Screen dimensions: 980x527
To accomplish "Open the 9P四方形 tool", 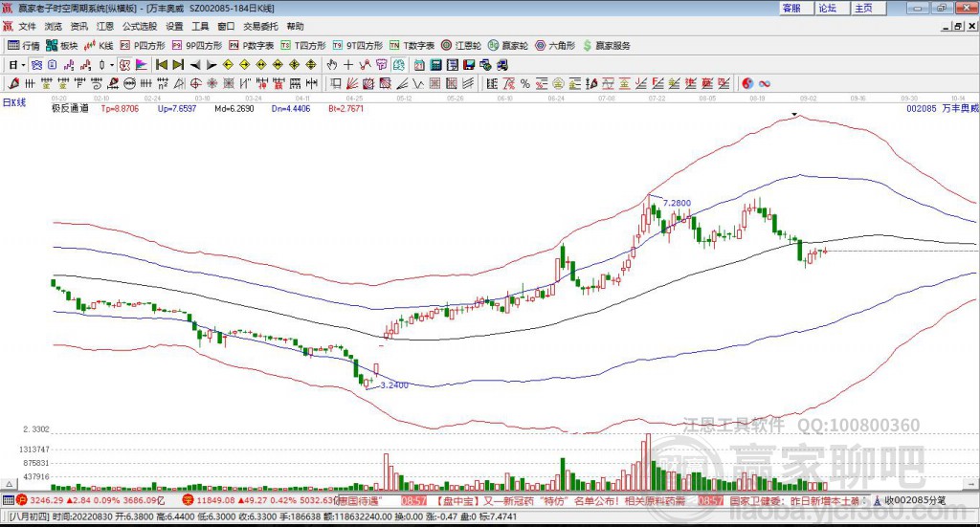I will [x=197, y=46].
